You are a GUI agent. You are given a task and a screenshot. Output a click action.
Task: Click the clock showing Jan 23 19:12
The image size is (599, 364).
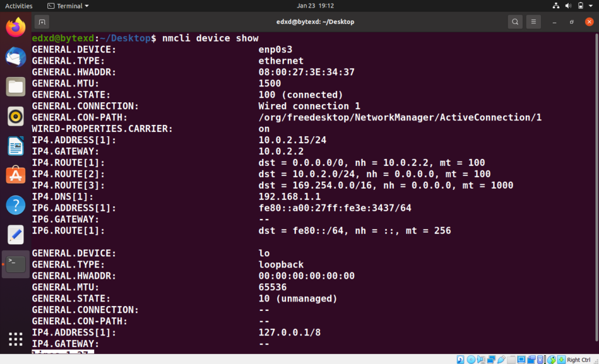pos(299,5)
